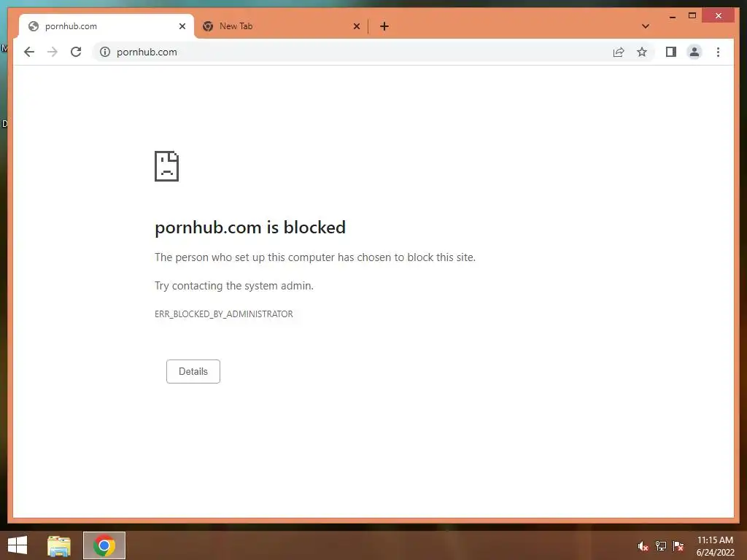Open the side panel icon

tap(671, 52)
